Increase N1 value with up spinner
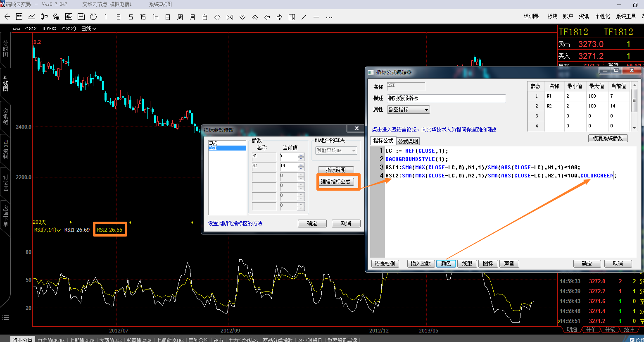644x342 pixels. [x=301, y=155]
